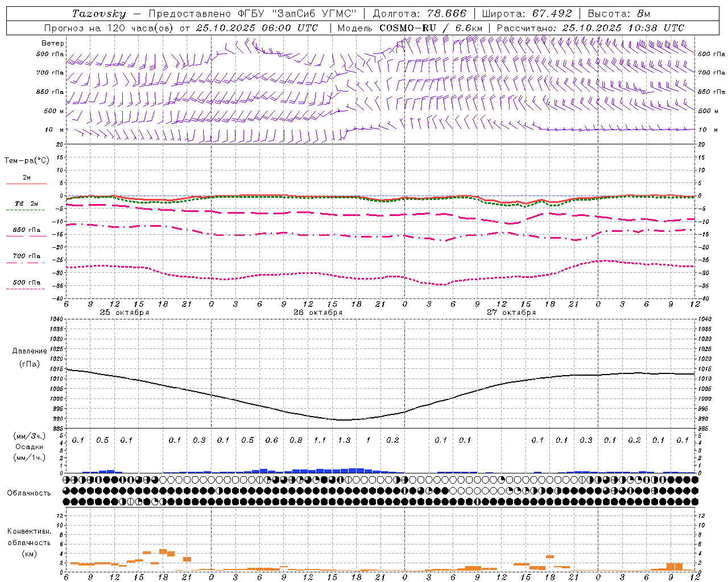
Task: Click the "Конвективн." convective cloud label
Action: click(29, 531)
